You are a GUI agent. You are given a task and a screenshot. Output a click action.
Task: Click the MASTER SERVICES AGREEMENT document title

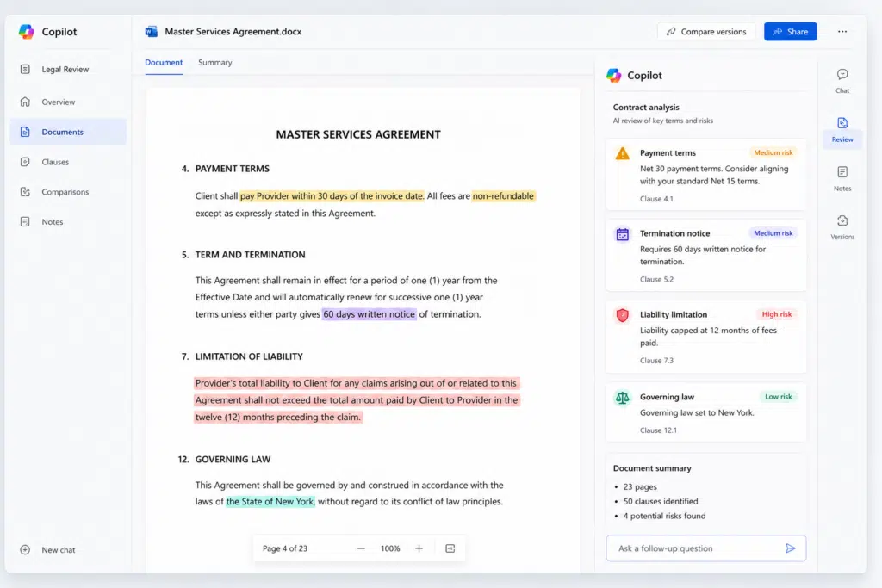click(x=358, y=134)
